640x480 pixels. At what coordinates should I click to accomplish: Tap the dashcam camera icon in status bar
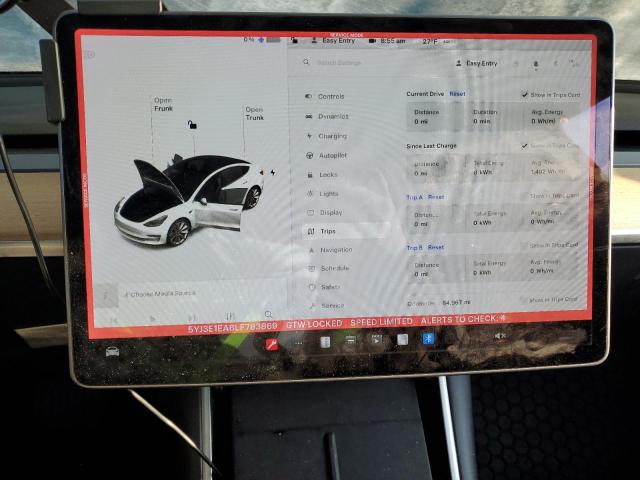[372, 41]
